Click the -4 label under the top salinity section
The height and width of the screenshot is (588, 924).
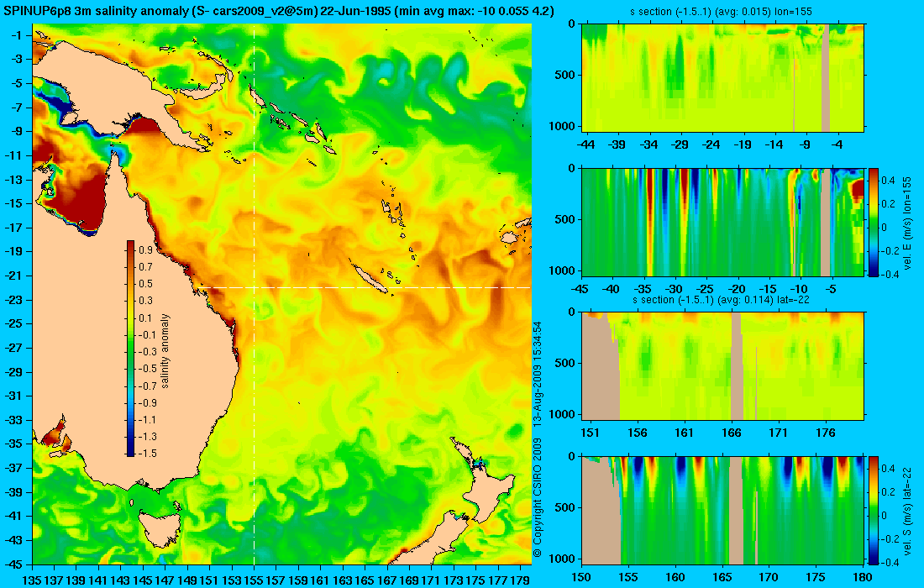coord(837,144)
